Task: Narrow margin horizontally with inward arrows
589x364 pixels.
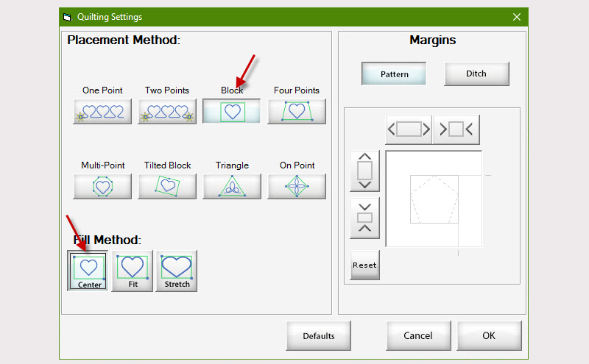Action: [x=456, y=129]
